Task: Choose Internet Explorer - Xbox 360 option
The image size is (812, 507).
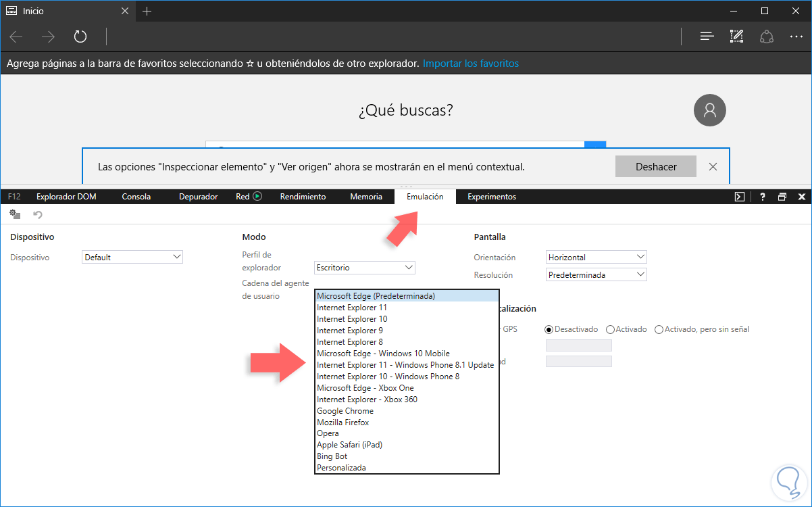Action: pos(407,400)
